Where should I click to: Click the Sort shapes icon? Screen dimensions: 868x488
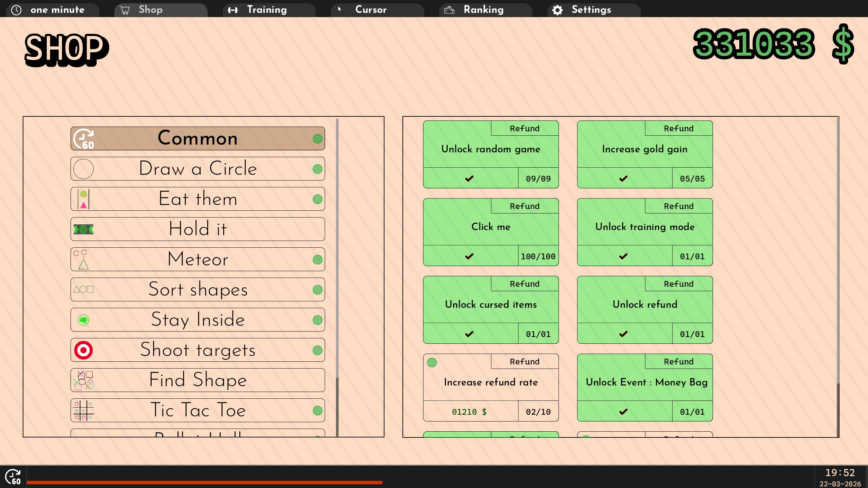click(x=83, y=289)
